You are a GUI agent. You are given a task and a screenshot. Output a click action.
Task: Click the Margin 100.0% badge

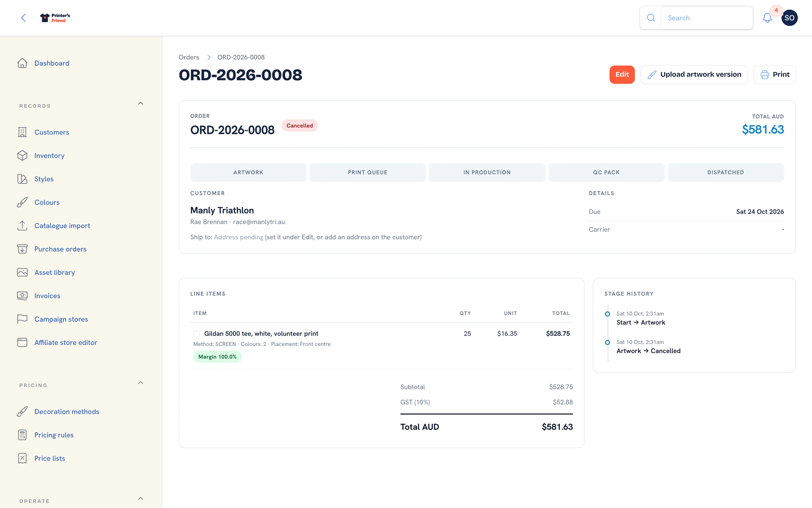pyautogui.click(x=217, y=357)
